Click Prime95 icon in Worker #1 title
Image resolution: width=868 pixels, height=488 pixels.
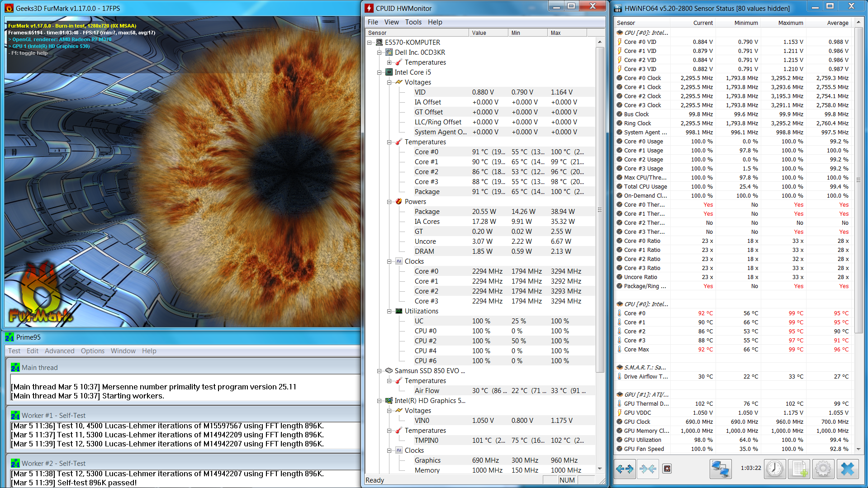[x=15, y=416]
